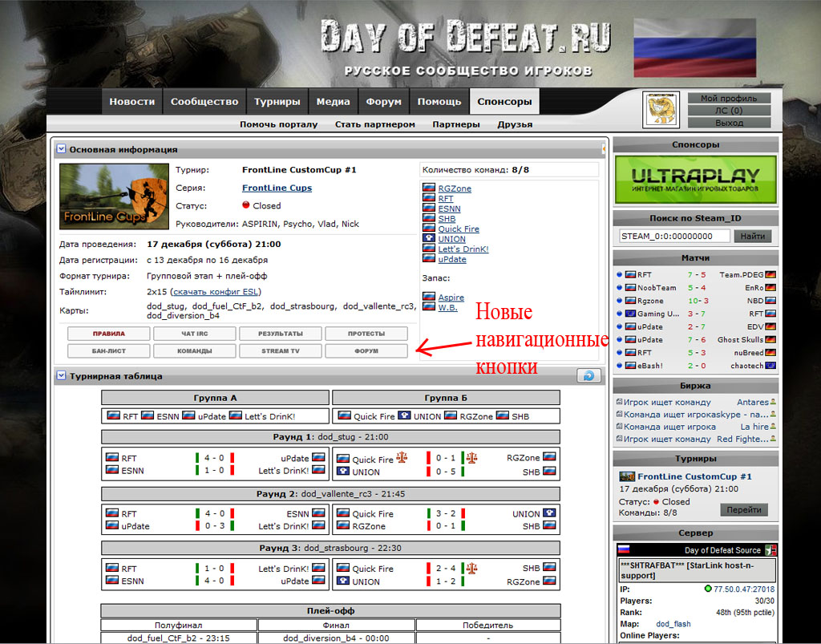The width and height of the screenshot is (821, 644).
Task: Click the Day of Defeat Source game icon
Action: point(770,550)
